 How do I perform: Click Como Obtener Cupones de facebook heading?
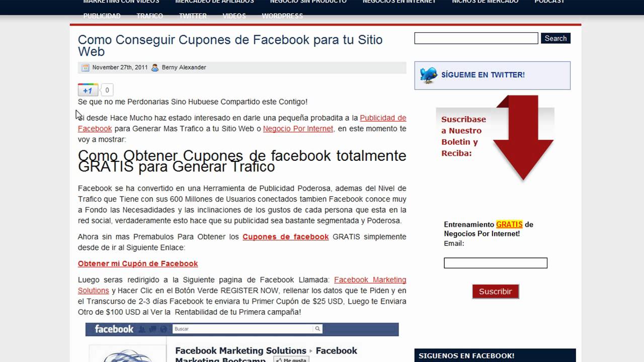point(242,161)
